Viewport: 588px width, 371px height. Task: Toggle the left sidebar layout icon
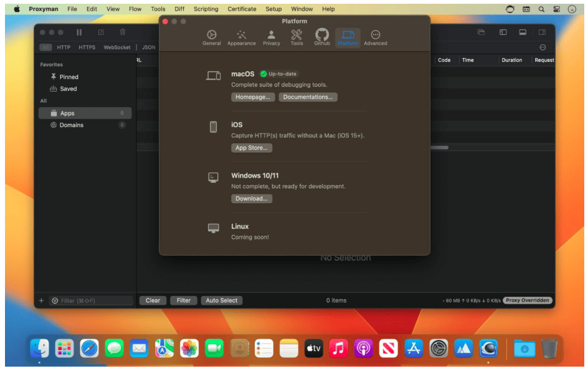click(x=503, y=32)
